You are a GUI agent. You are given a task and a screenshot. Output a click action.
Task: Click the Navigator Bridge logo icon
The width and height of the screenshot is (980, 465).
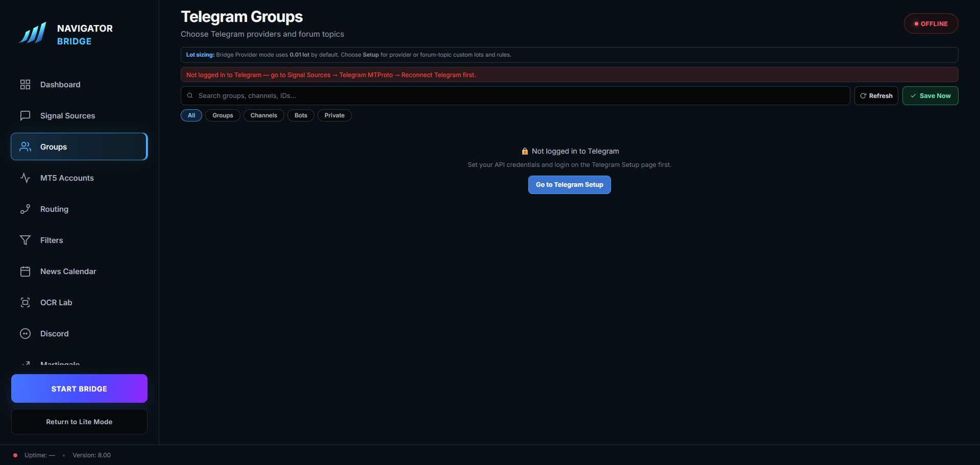coord(33,34)
